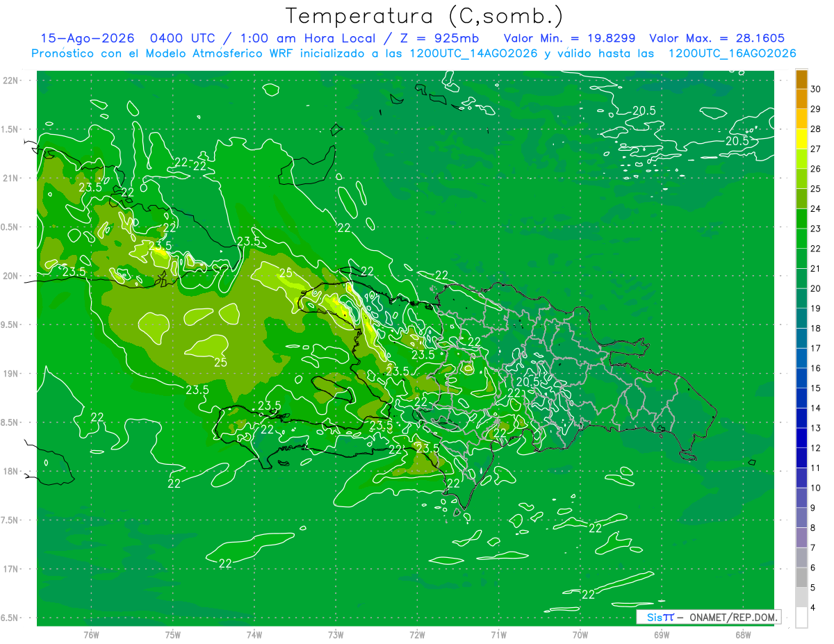Pick the color bar segment between 23 and 24
The height and width of the screenshot is (644, 834).
click(x=801, y=219)
